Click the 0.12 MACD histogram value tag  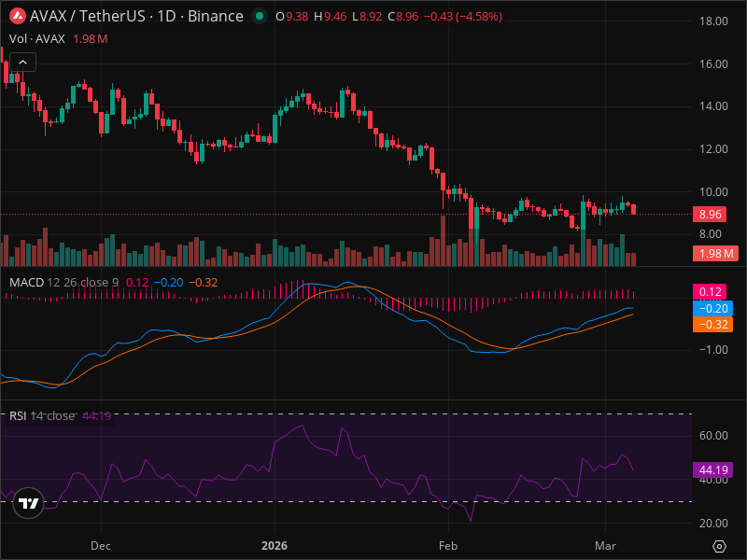[710, 291]
